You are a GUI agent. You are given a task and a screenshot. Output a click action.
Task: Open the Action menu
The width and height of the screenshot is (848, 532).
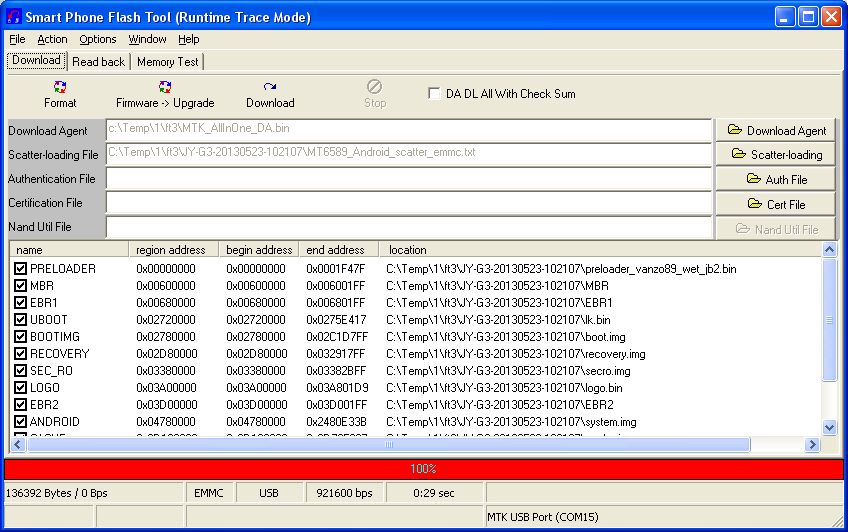52,39
